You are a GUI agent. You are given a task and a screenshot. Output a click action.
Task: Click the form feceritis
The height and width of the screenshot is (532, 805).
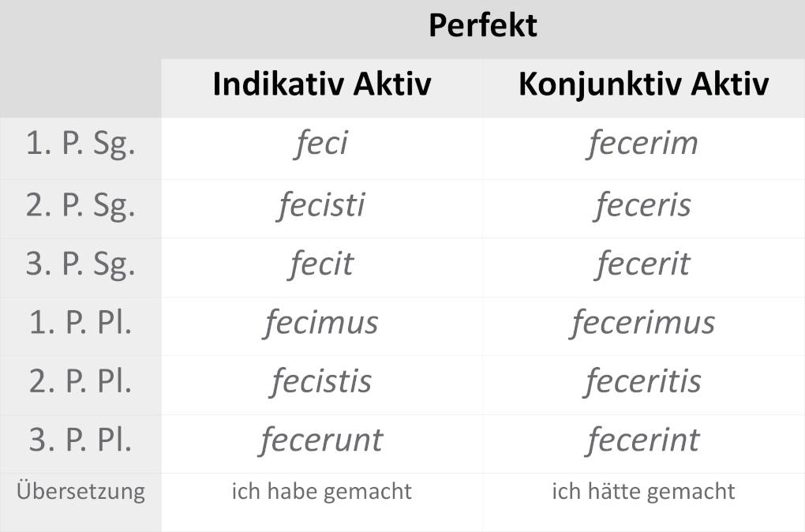click(642, 381)
